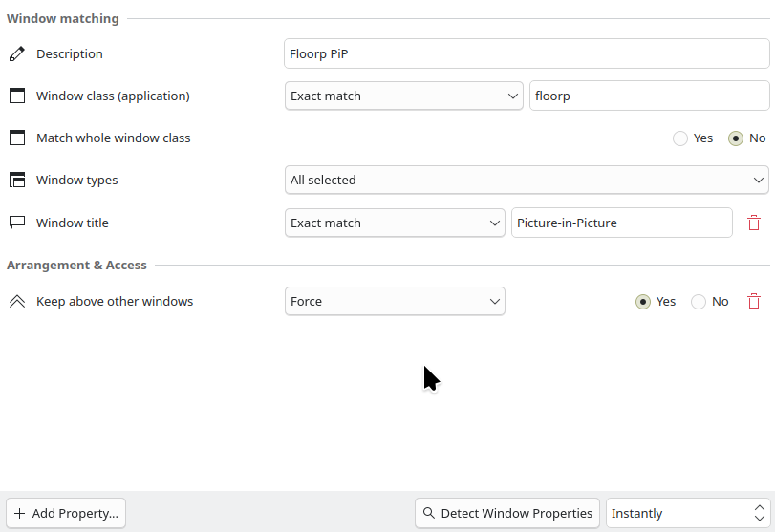This screenshot has width=775, height=532.
Task: Open the Force policy dropdown
Action: coord(395,301)
